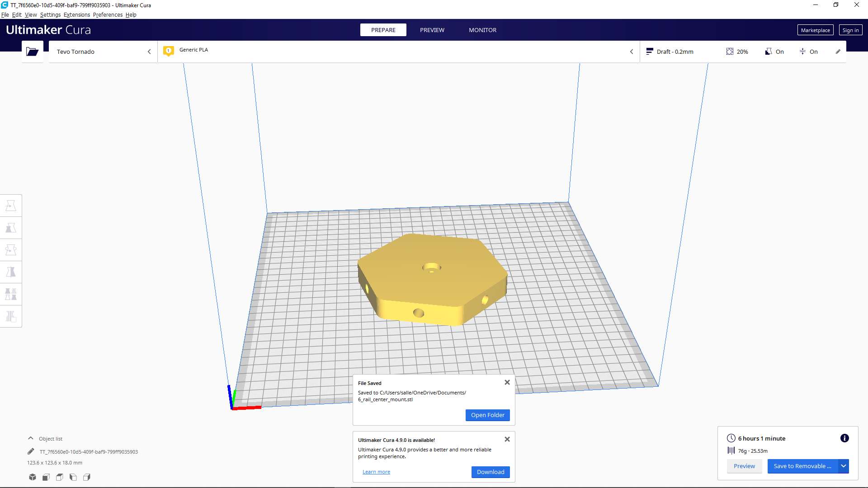
Task: Click Download for Cura 4.9.0
Action: [491, 472]
